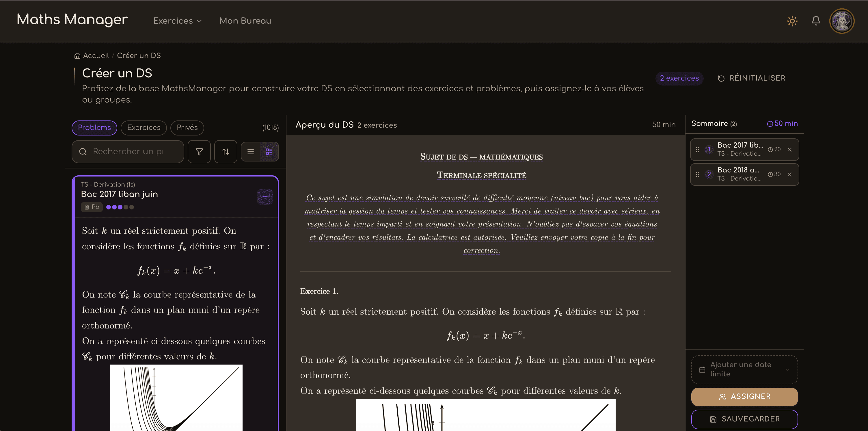Click the difficulty dots of Bac 2017
This screenshot has height=431, width=868.
pyautogui.click(x=120, y=207)
